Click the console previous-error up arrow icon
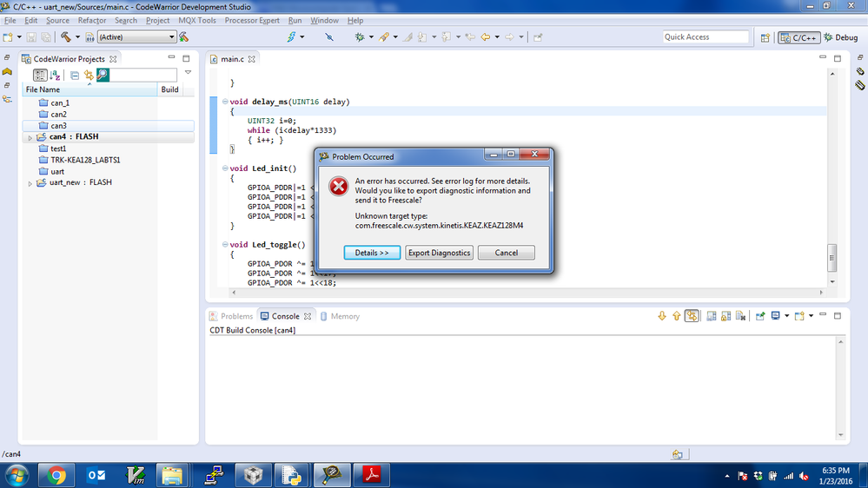This screenshot has width=868, height=488. (677, 316)
